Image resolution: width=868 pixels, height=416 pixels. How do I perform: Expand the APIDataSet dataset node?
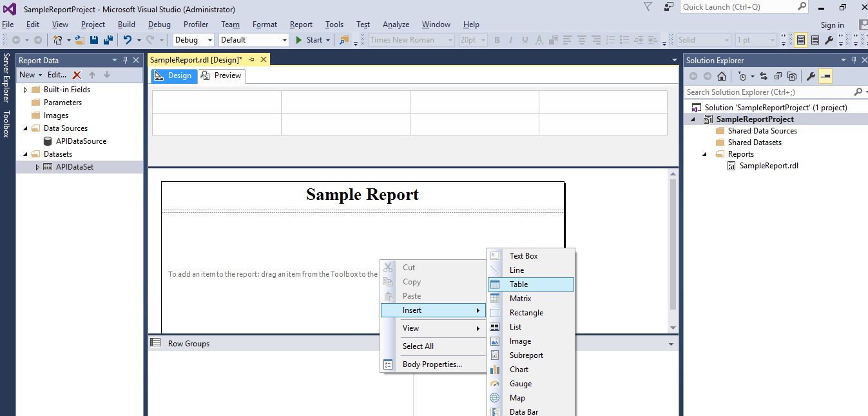pyautogui.click(x=37, y=167)
